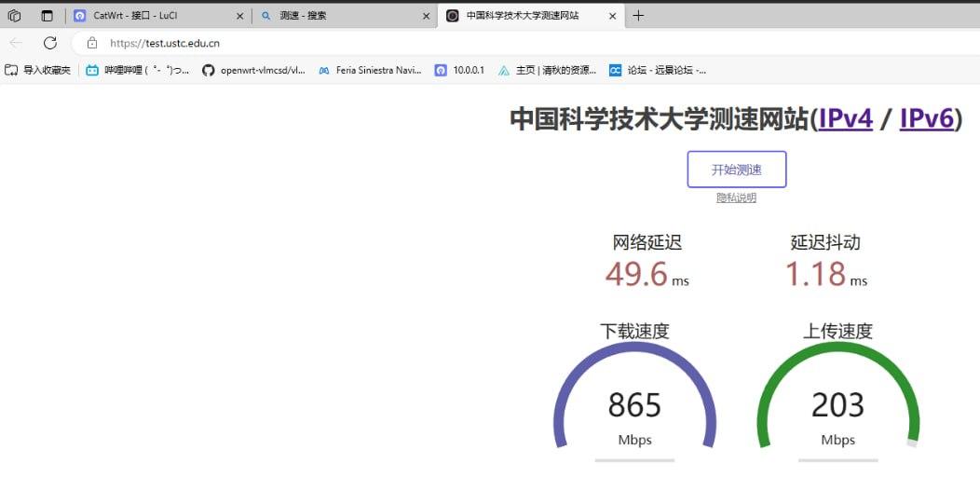Click the 开始测速 button
This screenshot has width=980, height=477.
point(736,170)
